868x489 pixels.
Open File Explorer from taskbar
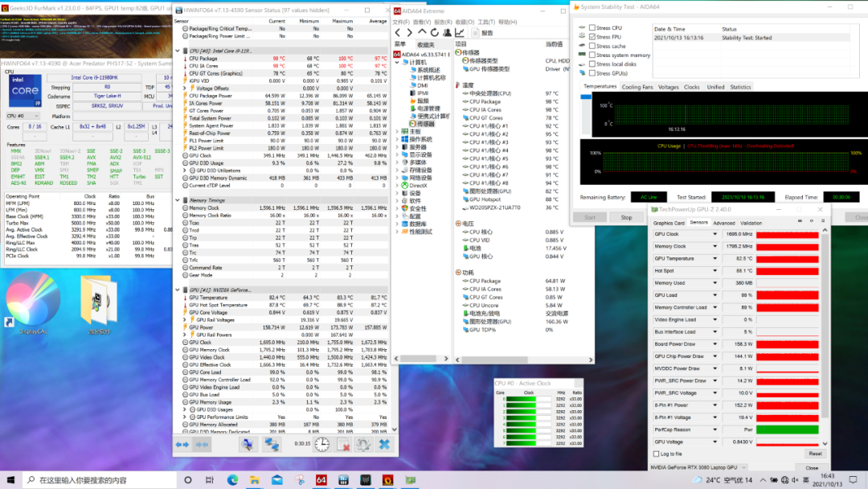pos(255,480)
